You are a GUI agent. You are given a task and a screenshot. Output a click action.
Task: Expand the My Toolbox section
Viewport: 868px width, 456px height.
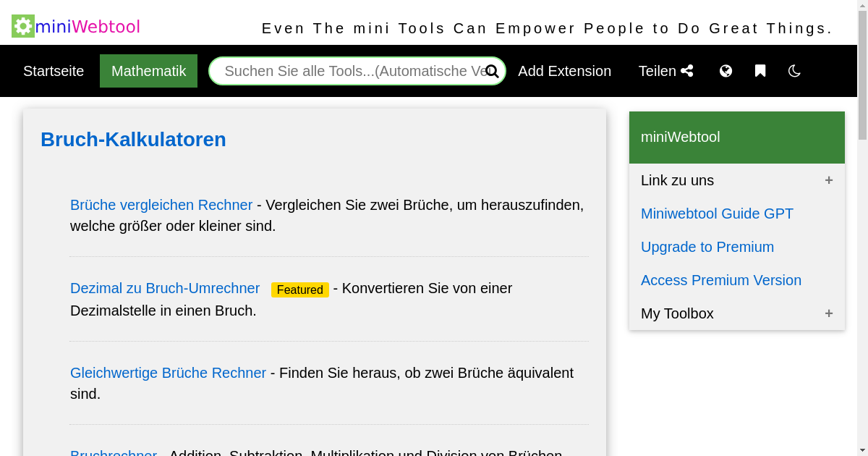point(829,313)
